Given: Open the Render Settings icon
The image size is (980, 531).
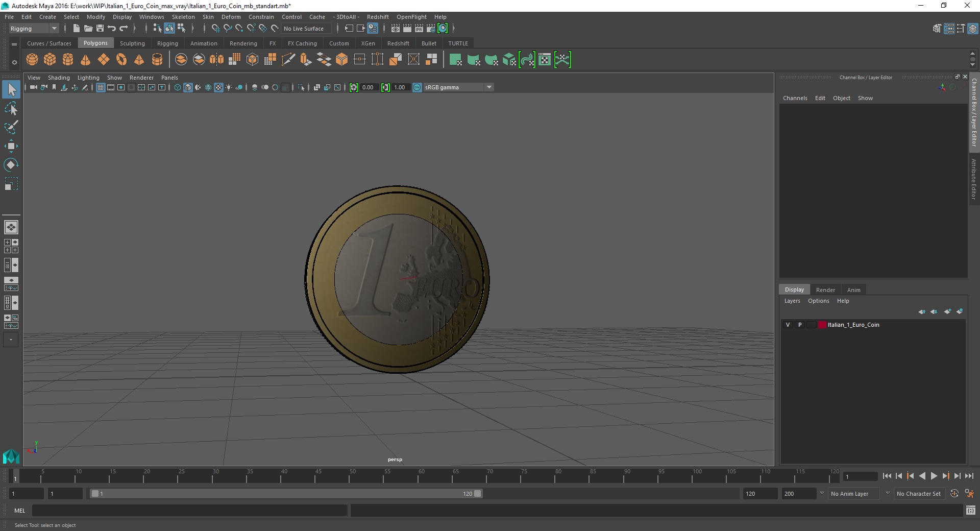Looking at the screenshot, I should [x=431, y=29].
